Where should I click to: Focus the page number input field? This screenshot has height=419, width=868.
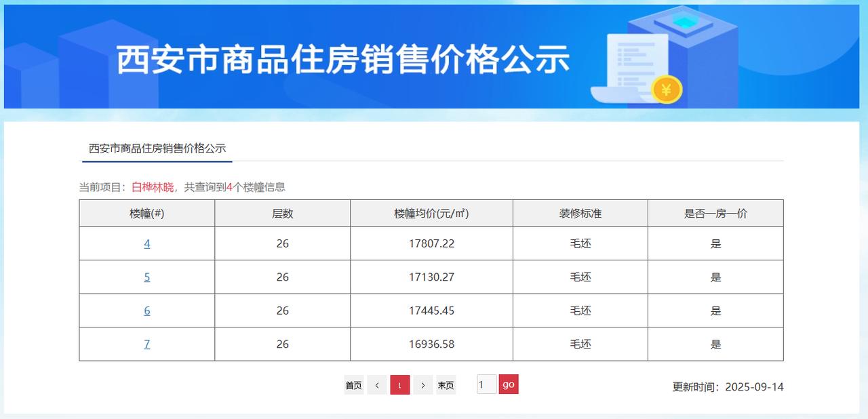[487, 384]
